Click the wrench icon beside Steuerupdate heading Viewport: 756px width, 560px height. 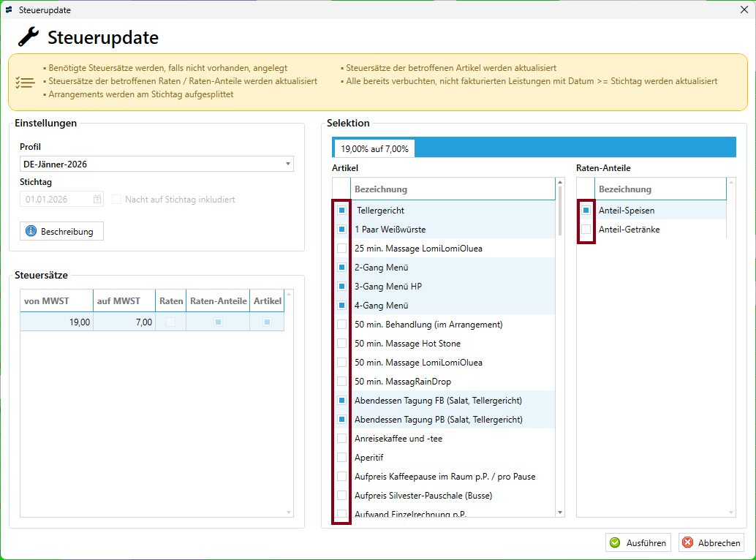pyautogui.click(x=28, y=37)
